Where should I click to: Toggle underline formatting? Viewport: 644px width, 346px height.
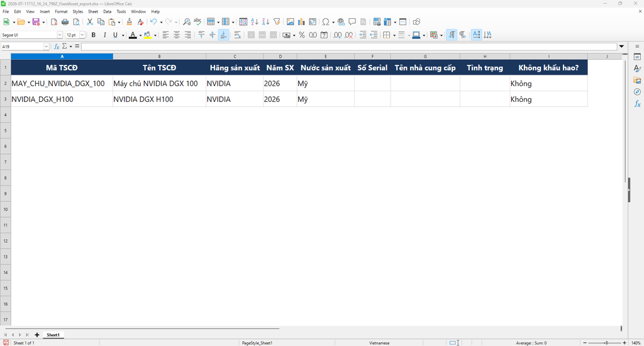[x=116, y=35]
